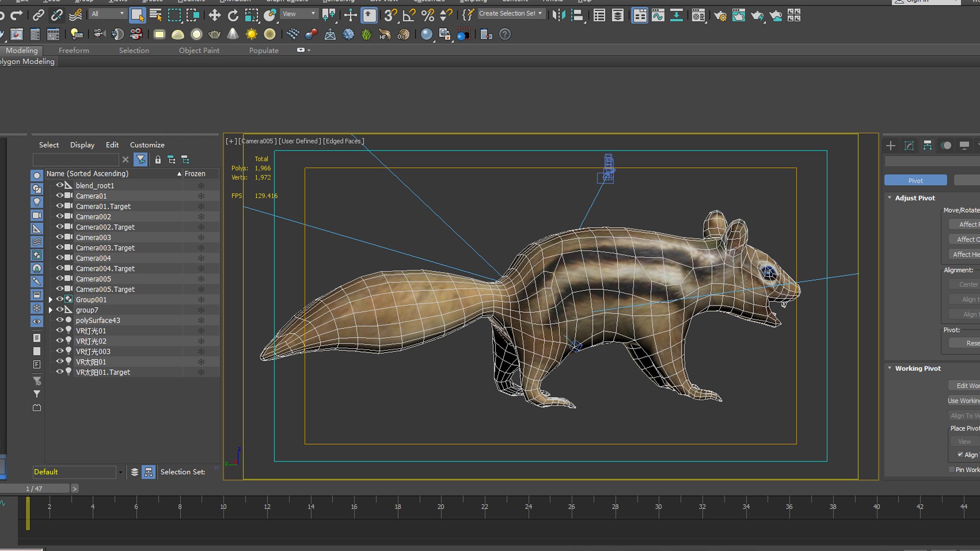Click the Angle Snap toggle icon
980x551 pixels.
(409, 15)
